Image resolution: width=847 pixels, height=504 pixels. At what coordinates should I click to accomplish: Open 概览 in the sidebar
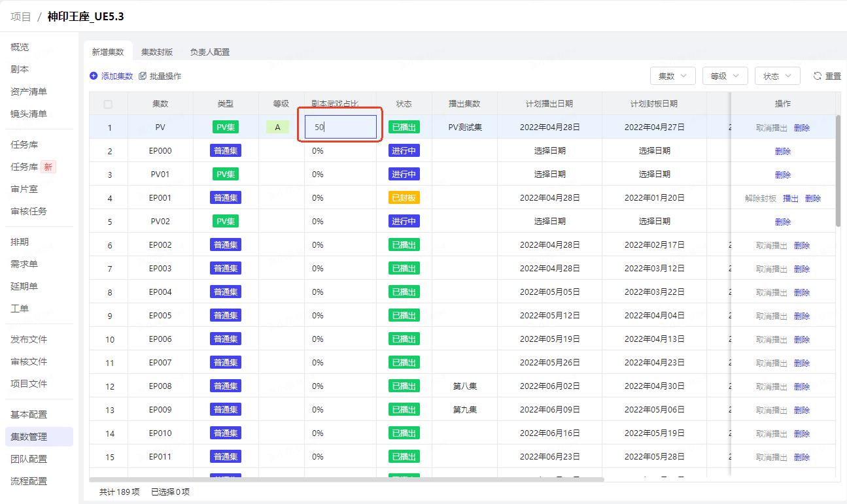pos(20,47)
